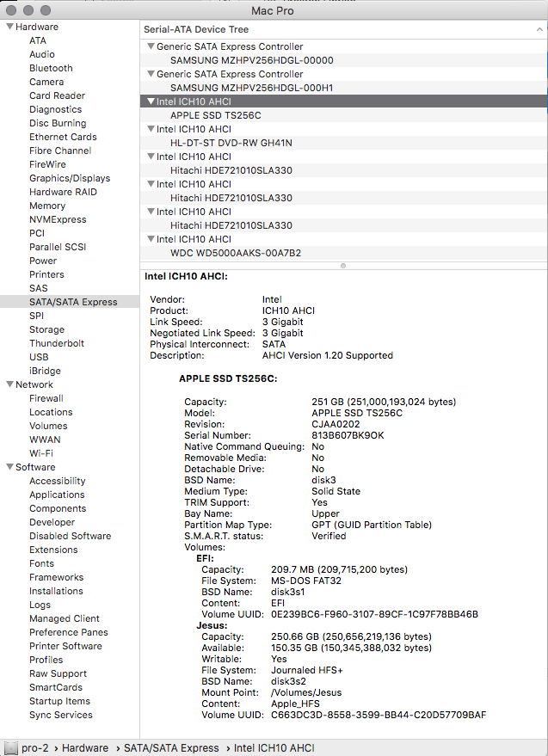
Task: Open Disc Burning section
Action: point(58,123)
